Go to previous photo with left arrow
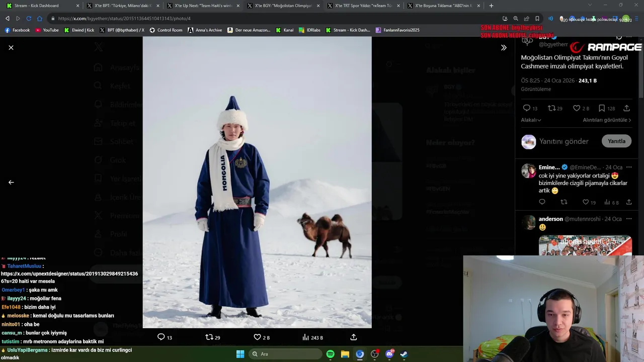The image size is (644, 362). click(11, 182)
